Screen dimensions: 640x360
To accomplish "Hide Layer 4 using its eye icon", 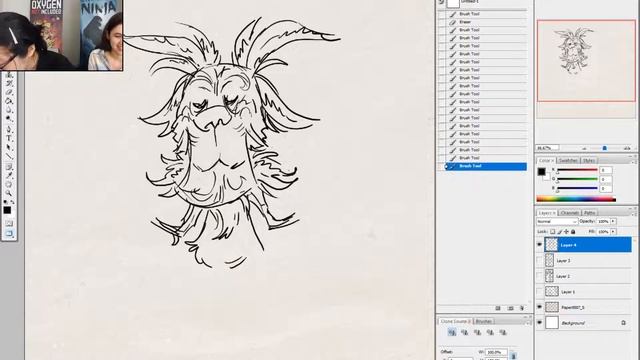I will [539, 244].
